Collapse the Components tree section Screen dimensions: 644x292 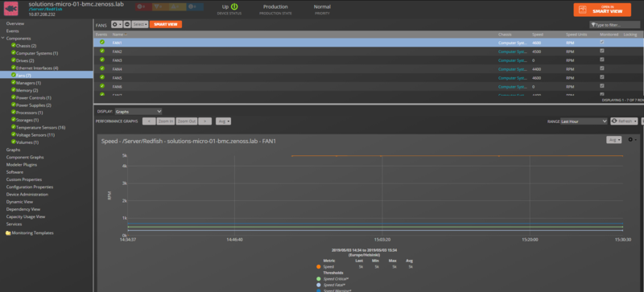(x=3, y=38)
